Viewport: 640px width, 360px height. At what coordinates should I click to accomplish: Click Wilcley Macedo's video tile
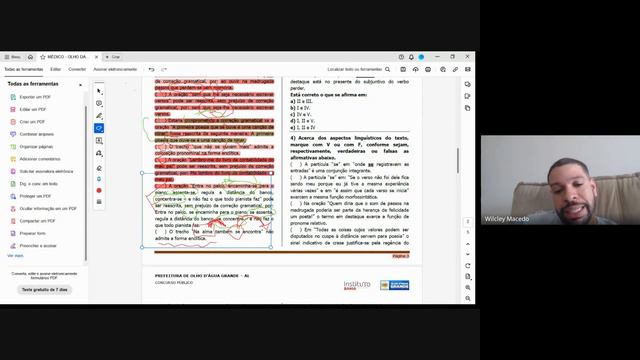(560, 180)
